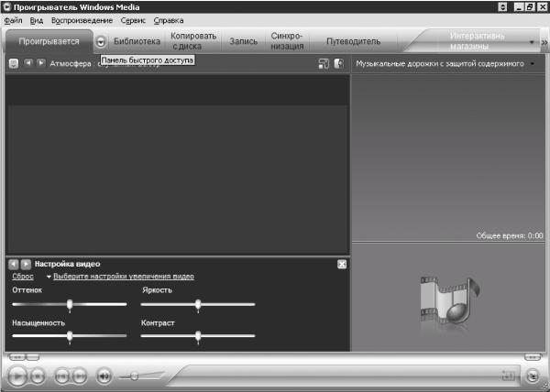The height and width of the screenshot is (392, 550).
Task: Go to previous enhancement settings panel
Action: coord(13,264)
